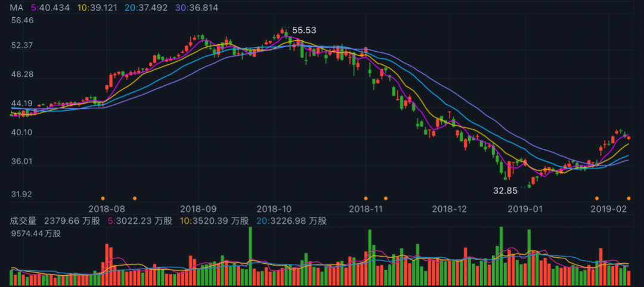Click the 48.28 price axis label
The width and height of the screenshot is (644, 287).
(x=23, y=75)
